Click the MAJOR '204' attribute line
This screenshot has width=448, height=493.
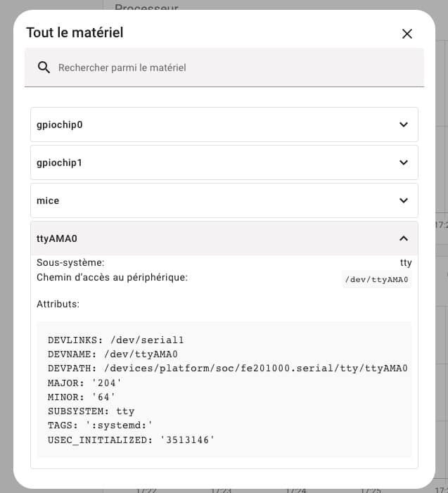click(x=84, y=383)
